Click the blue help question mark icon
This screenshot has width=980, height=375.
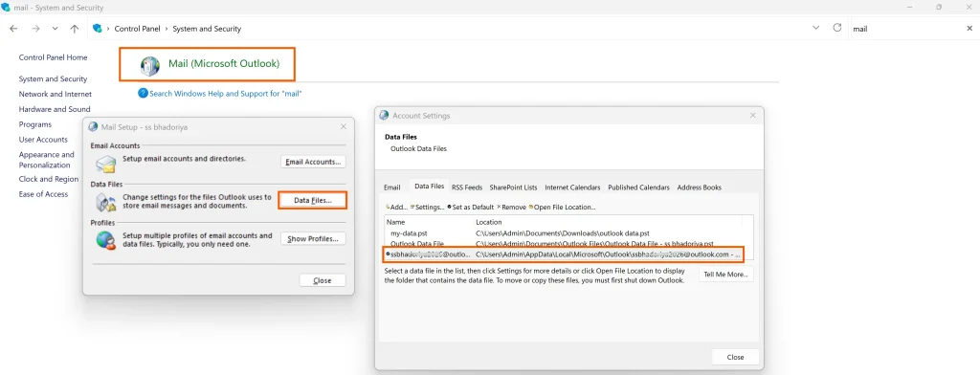tap(144, 93)
